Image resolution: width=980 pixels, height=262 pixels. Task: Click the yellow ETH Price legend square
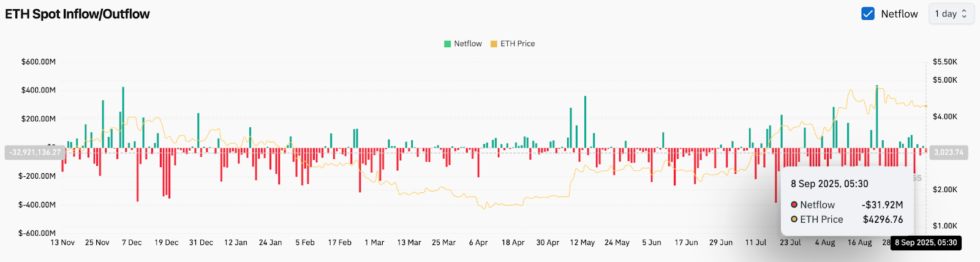(494, 44)
